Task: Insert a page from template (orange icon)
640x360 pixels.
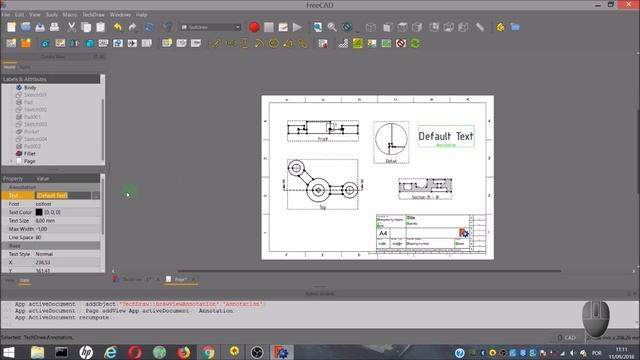Action: pos(26,43)
